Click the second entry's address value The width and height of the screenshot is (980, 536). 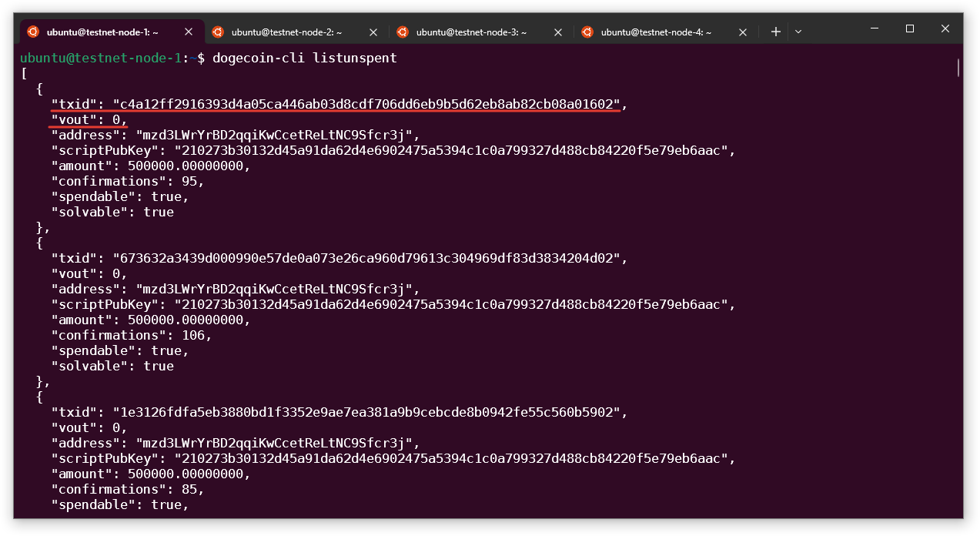274,289
